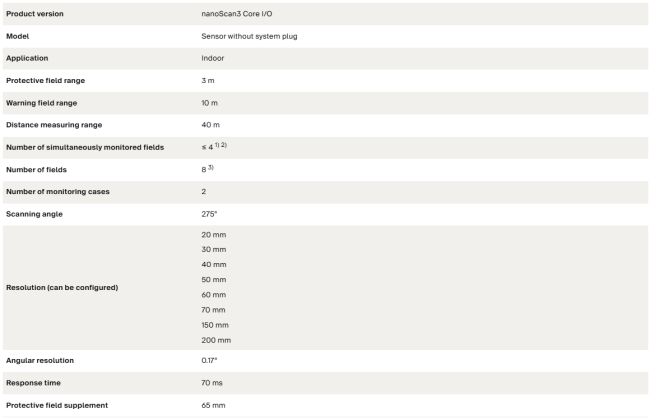650x419 pixels.
Task: Click the '70 ms' response time value
Action: (x=212, y=383)
